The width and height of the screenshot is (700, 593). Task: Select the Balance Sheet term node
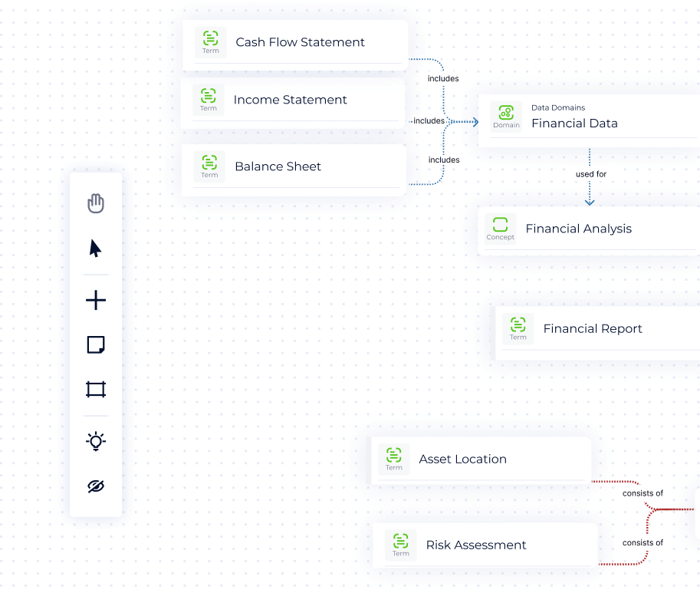point(278,166)
